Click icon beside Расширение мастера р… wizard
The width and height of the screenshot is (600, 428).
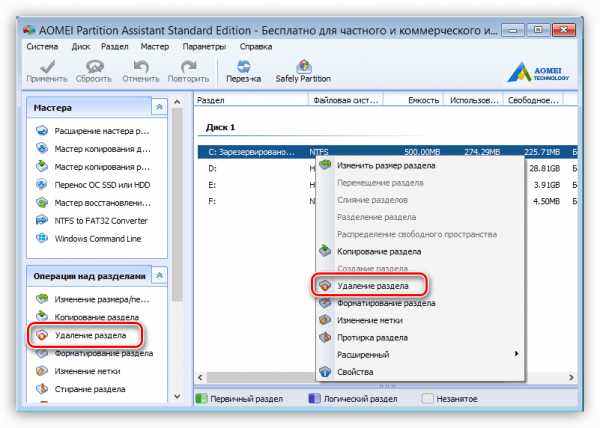pos(42,131)
